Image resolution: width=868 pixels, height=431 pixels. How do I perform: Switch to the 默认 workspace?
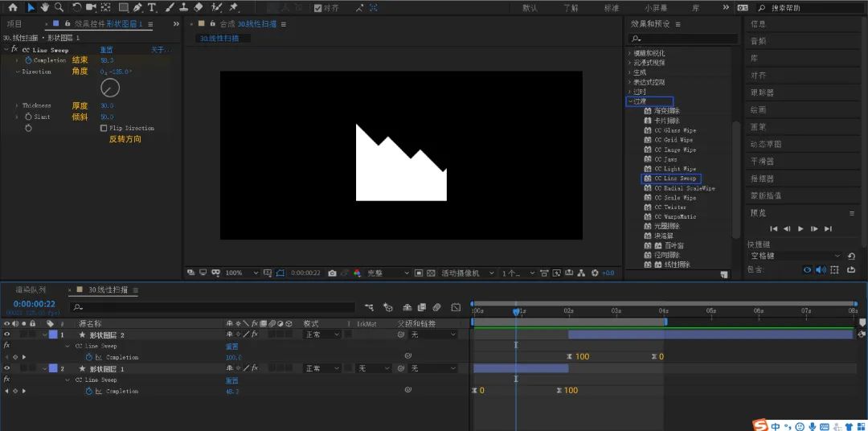pyautogui.click(x=530, y=8)
